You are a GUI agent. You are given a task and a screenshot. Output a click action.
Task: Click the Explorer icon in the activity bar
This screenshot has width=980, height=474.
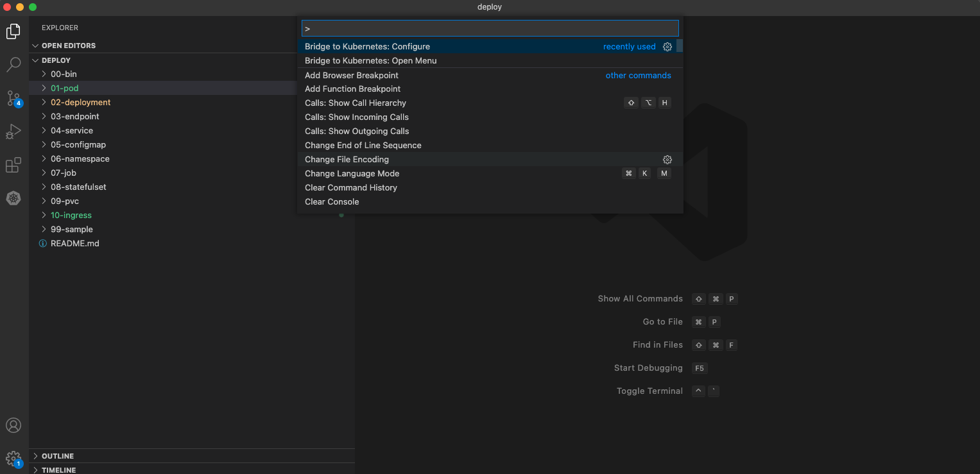pyautogui.click(x=13, y=31)
